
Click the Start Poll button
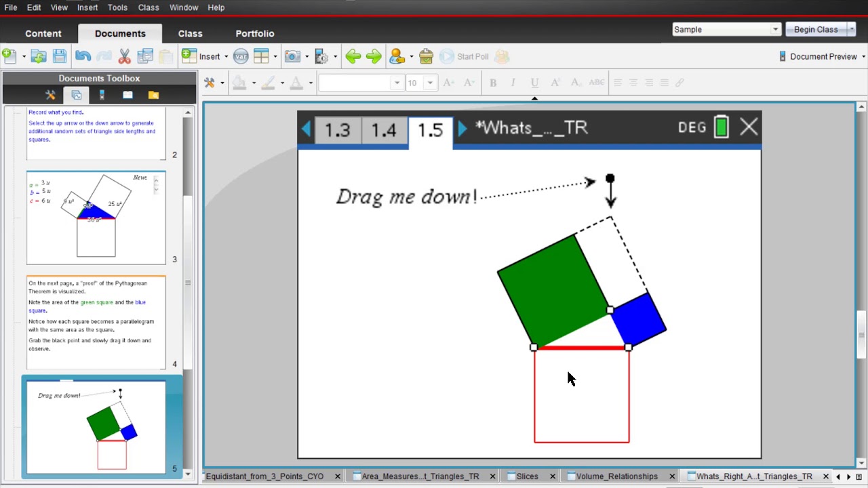tap(465, 56)
